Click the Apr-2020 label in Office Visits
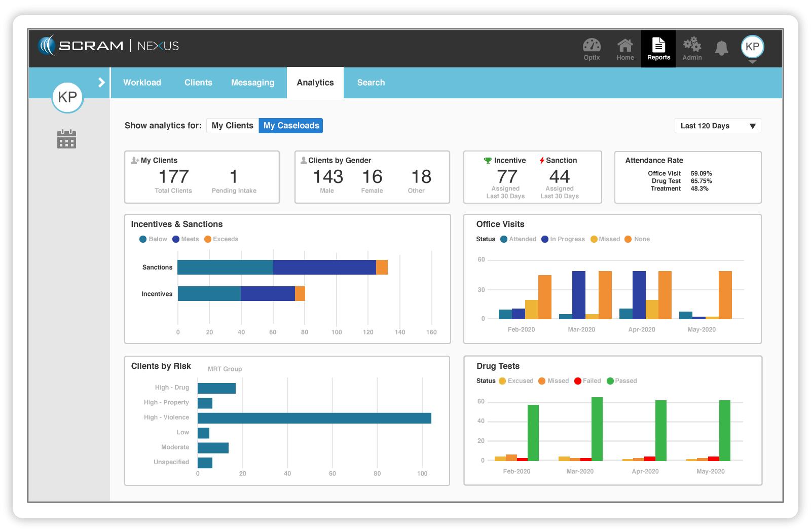Screen dimensions: 811x532 642,329
